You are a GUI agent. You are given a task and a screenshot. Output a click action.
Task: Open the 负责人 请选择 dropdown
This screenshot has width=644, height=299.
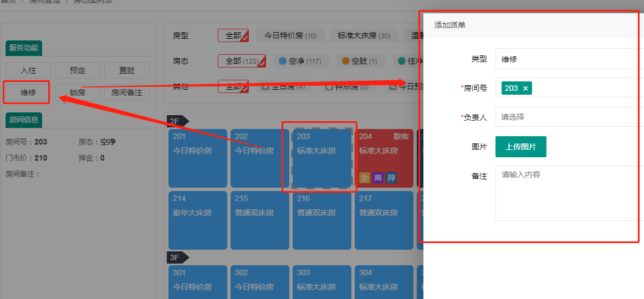569,117
